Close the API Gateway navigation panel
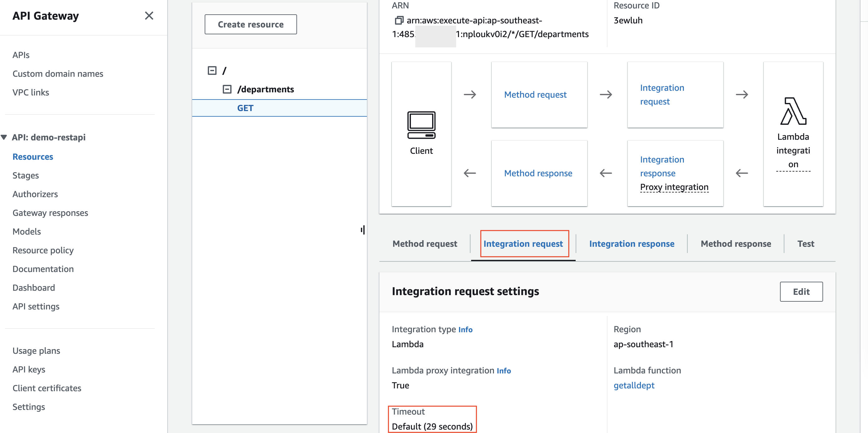868x433 pixels. tap(149, 16)
